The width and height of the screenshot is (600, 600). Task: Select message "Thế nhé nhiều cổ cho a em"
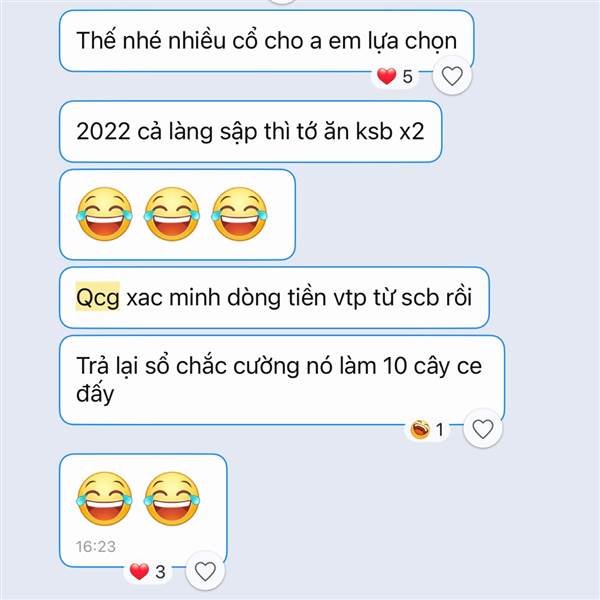coord(267,41)
